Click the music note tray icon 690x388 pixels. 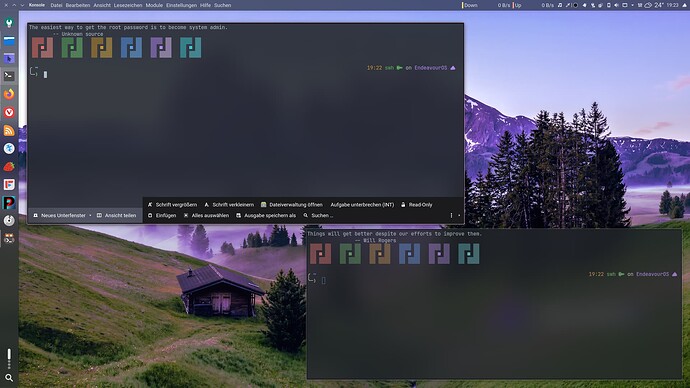coord(560,5)
